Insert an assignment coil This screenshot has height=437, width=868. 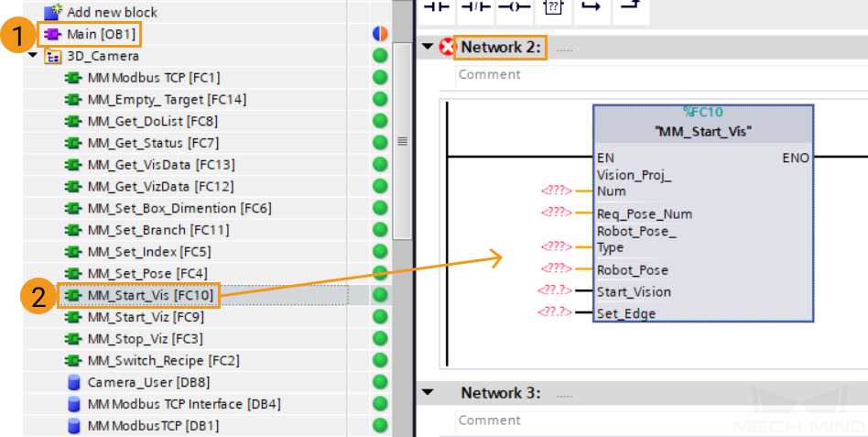(x=515, y=9)
